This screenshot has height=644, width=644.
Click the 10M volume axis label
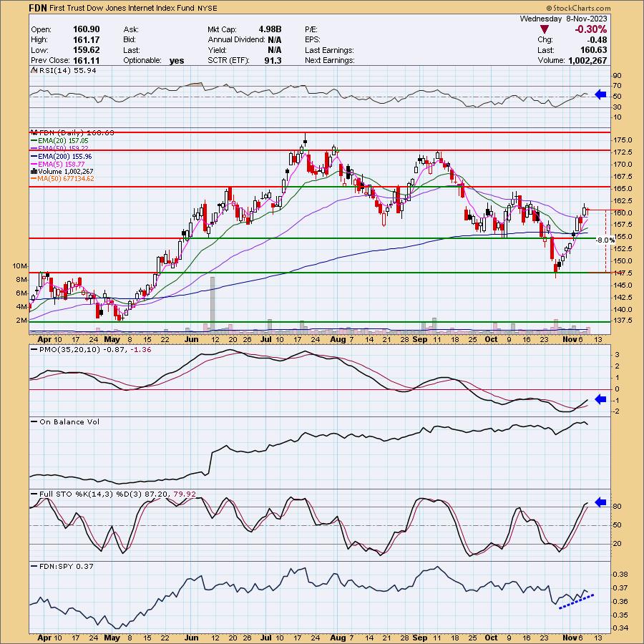(x=20, y=266)
